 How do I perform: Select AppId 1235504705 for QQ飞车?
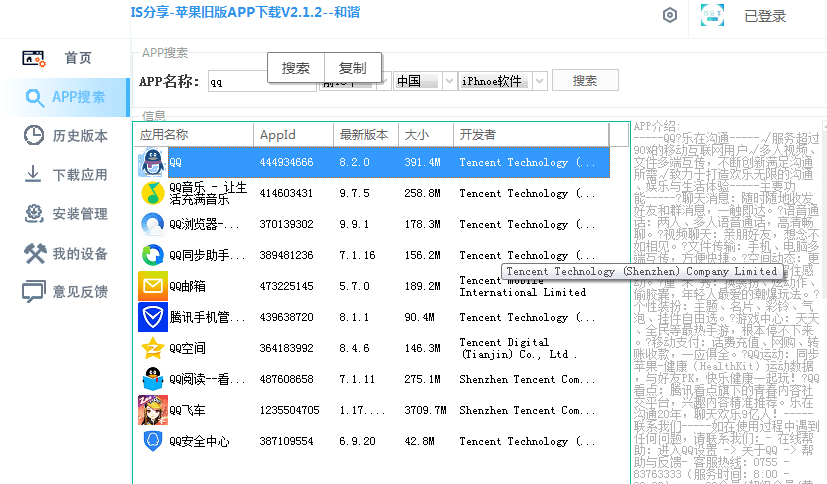[289, 410]
